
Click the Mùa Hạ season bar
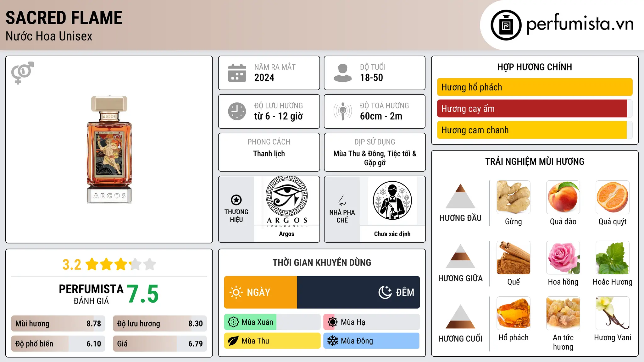(372, 322)
